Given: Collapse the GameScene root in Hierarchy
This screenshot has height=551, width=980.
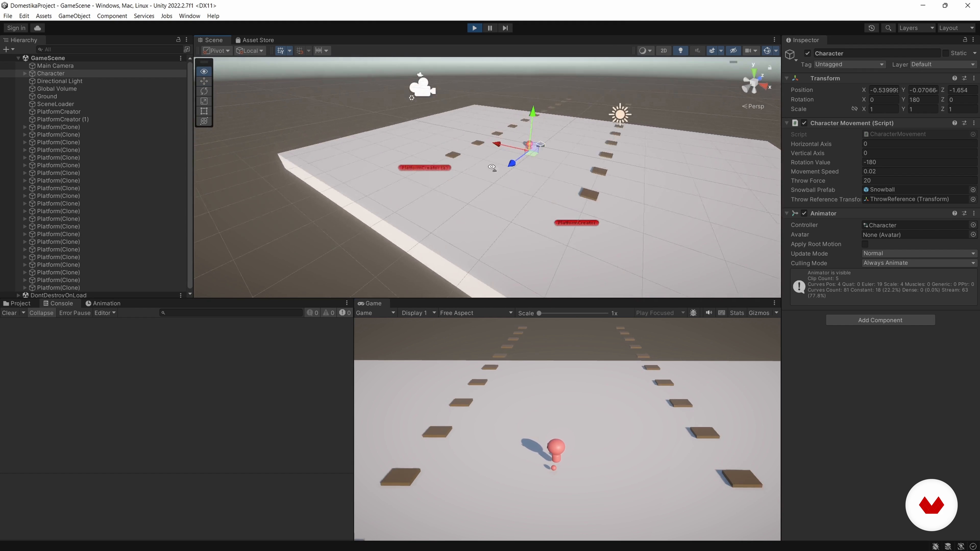Looking at the screenshot, I should [18, 58].
